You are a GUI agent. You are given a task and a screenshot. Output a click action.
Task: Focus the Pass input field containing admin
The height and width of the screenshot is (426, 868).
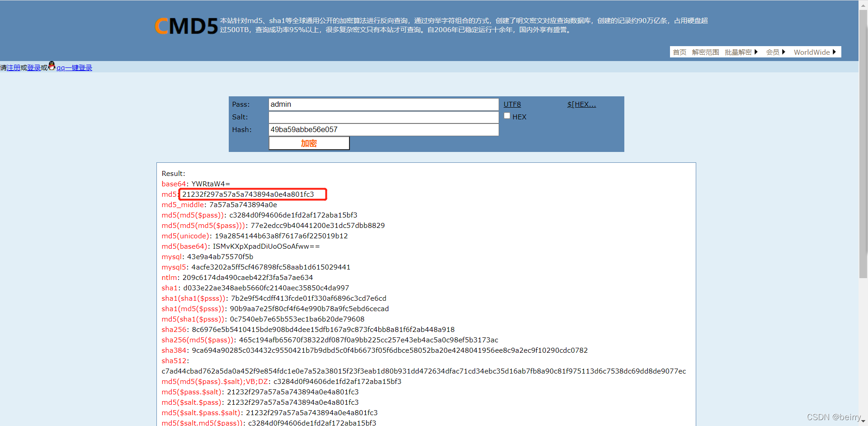coord(383,104)
